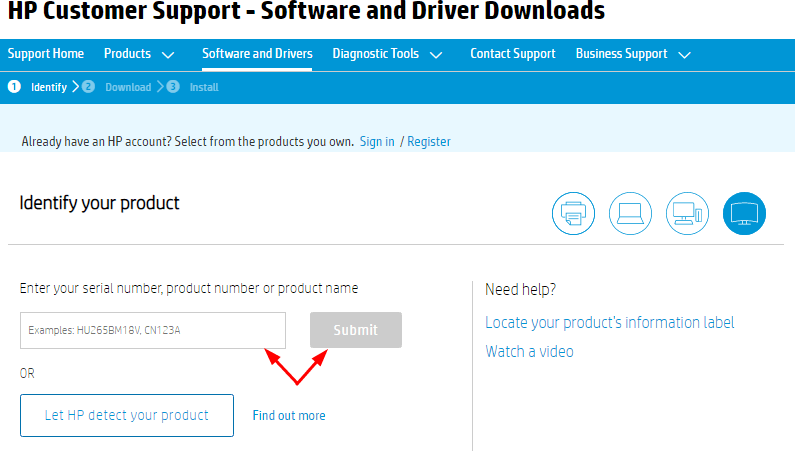Viewport: 795px width, 451px height.
Task: Open Locate your product's information label link
Action: [609, 322]
